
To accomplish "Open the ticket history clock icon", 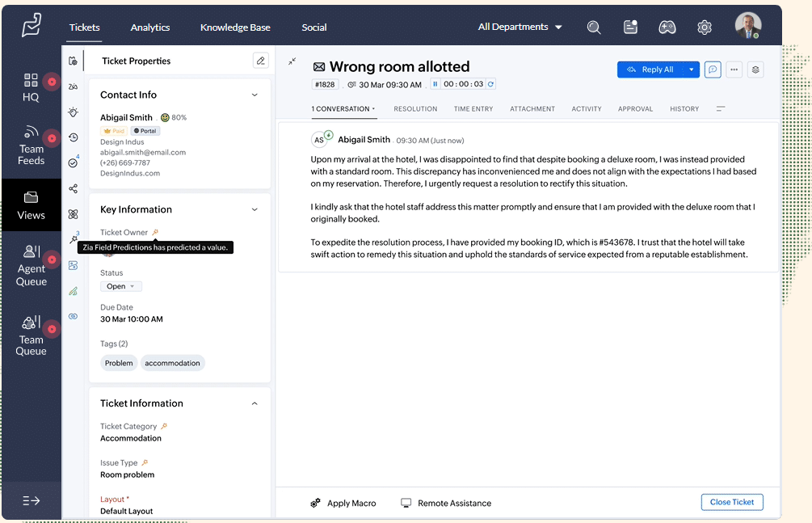I will [x=73, y=137].
